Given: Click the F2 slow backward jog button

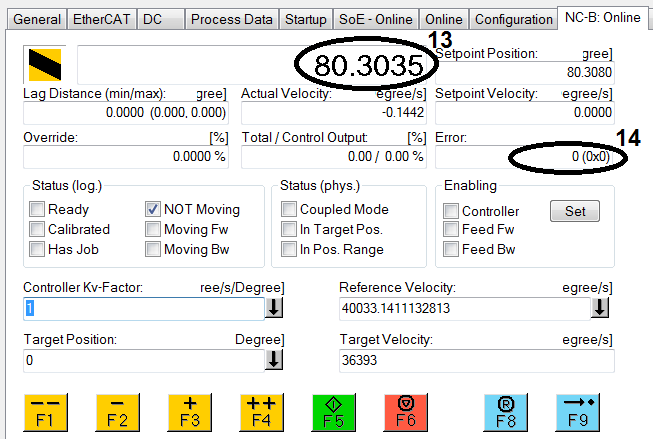Looking at the screenshot, I should (117, 412).
